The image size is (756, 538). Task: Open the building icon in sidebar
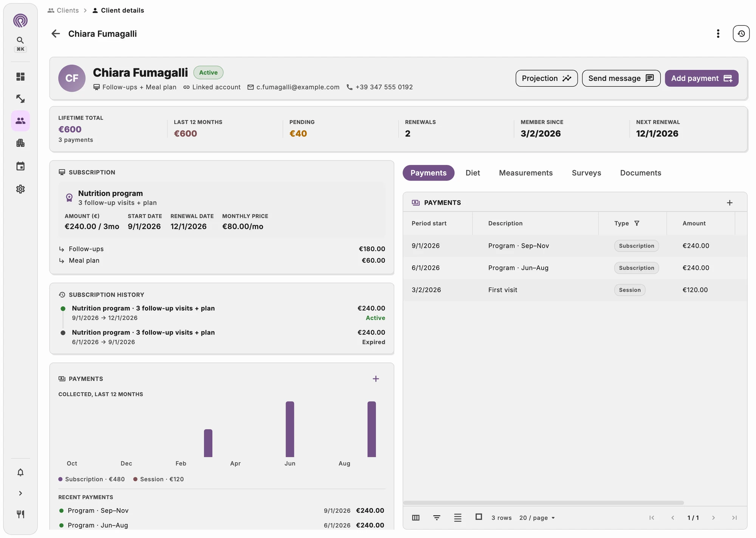[x=20, y=143]
